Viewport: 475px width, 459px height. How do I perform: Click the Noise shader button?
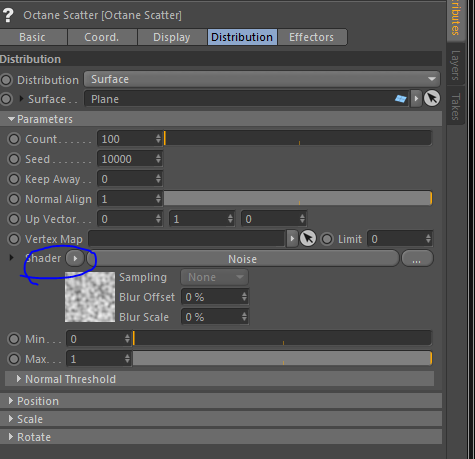(x=243, y=259)
